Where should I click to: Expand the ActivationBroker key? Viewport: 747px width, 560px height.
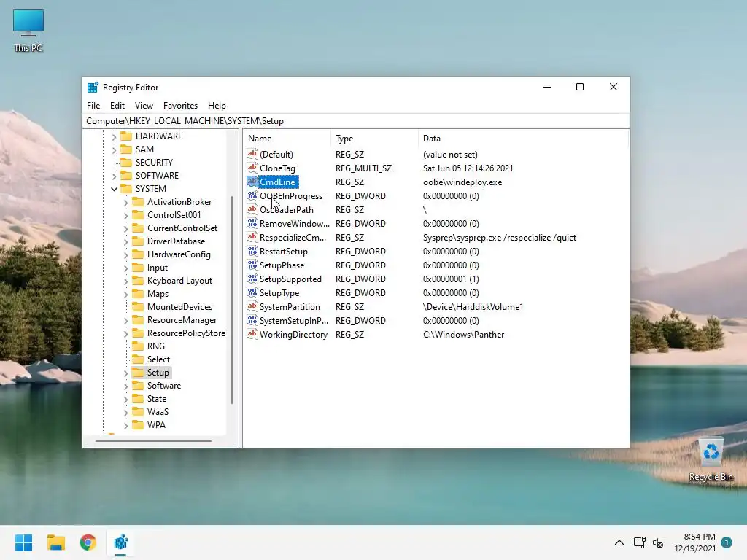pyautogui.click(x=125, y=203)
